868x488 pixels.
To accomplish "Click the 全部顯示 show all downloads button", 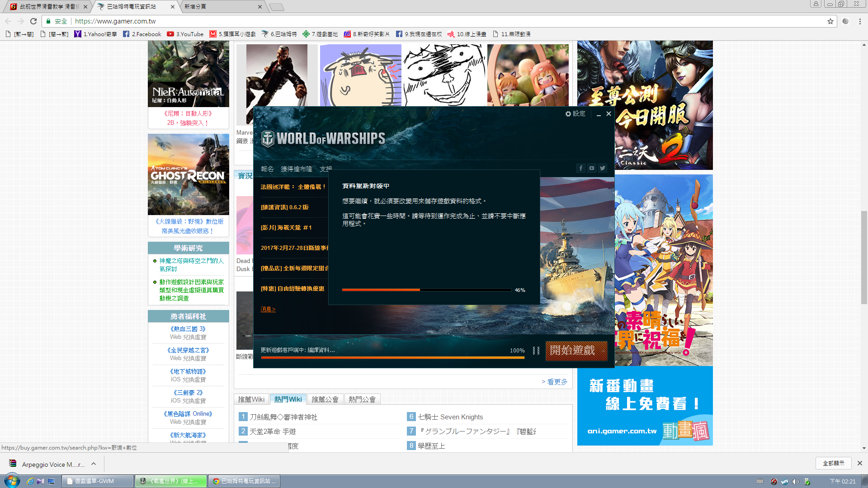I will point(833,463).
